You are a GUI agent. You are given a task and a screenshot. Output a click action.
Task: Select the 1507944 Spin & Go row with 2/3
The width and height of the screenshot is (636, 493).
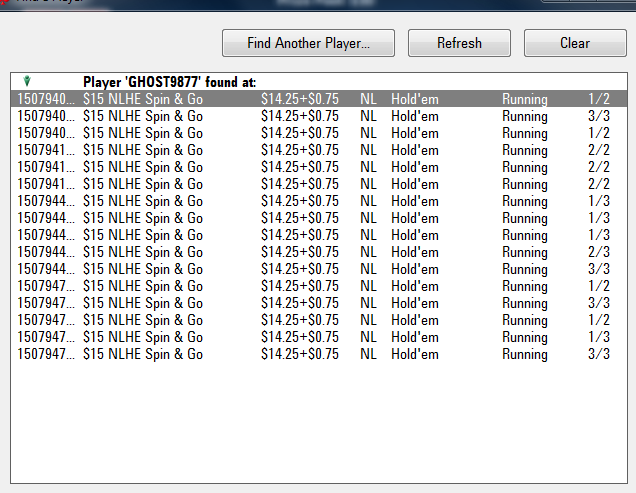[319, 252]
